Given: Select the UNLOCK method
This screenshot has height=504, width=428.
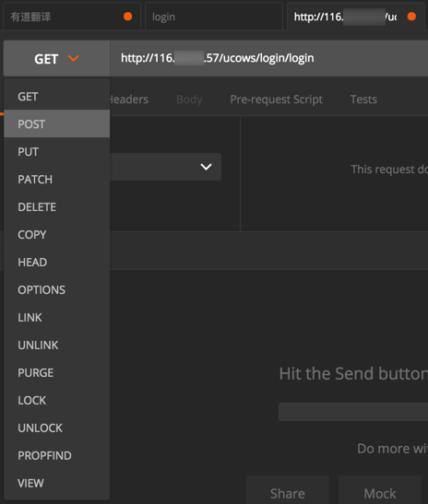Looking at the screenshot, I should (x=56, y=428).
